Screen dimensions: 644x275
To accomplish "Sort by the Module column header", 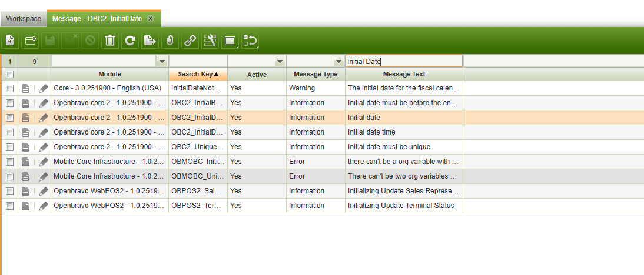I will pyautogui.click(x=109, y=74).
